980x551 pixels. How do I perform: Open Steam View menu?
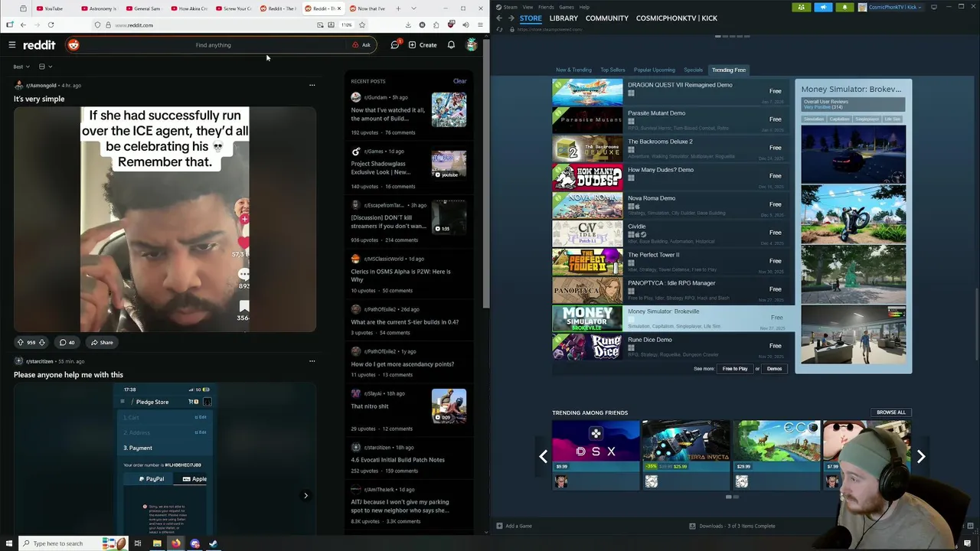[528, 7]
